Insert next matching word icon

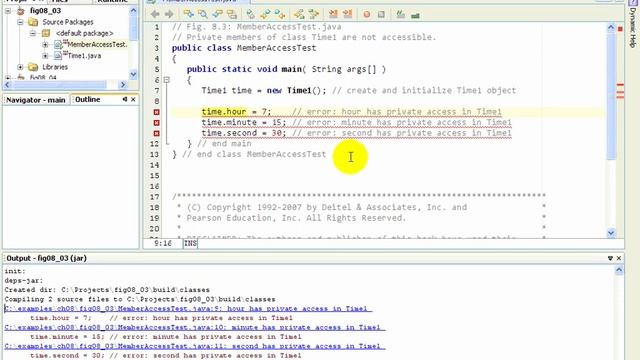(313, 14)
